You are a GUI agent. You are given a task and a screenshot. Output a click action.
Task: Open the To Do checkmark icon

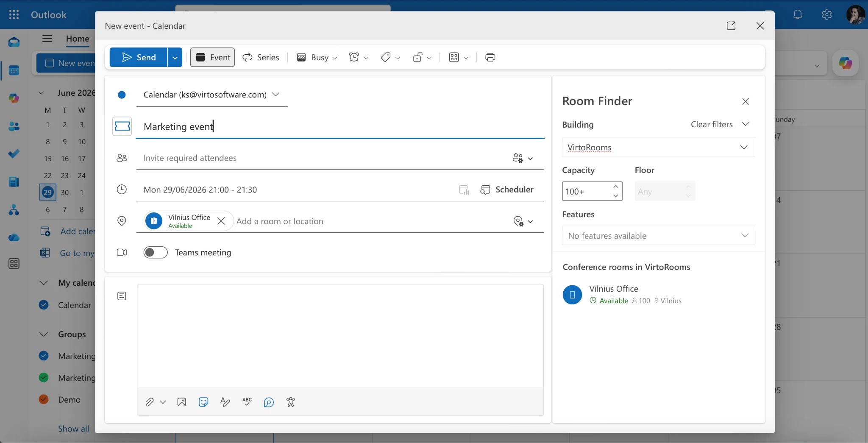tap(14, 153)
